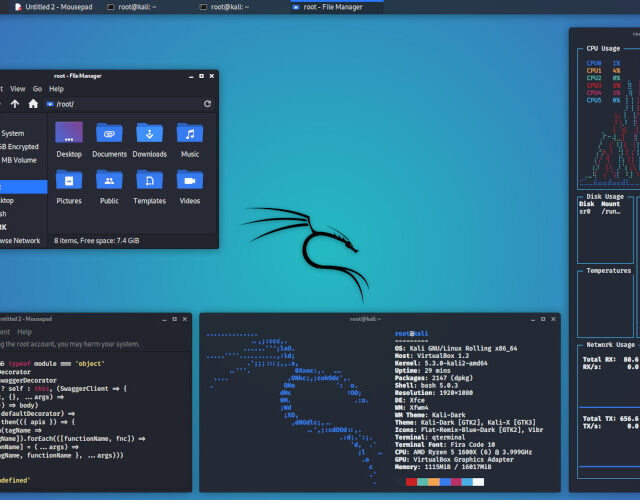Click the /root/ location path field
Image resolution: width=640 pixels, height=500 pixels.
[124, 104]
